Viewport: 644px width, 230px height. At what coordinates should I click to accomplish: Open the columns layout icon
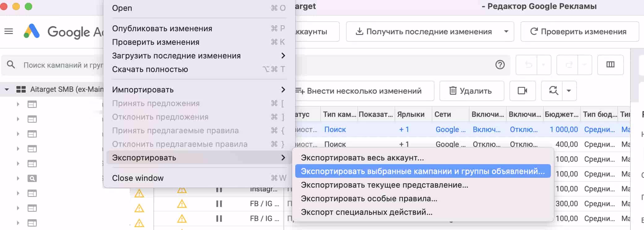(610, 65)
